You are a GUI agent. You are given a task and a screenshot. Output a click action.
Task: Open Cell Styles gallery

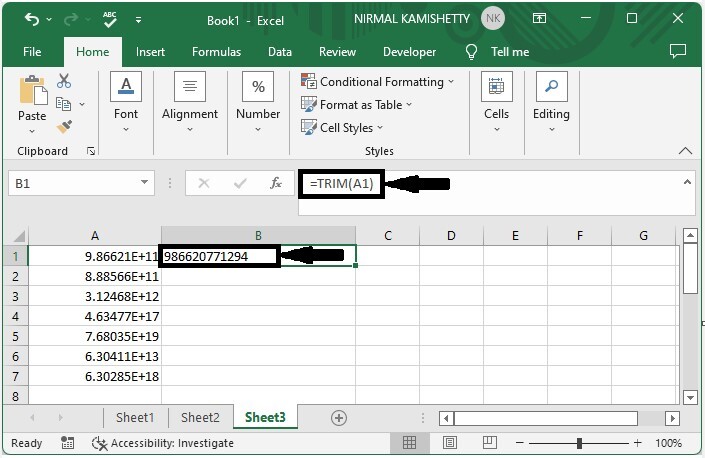pyautogui.click(x=342, y=128)
